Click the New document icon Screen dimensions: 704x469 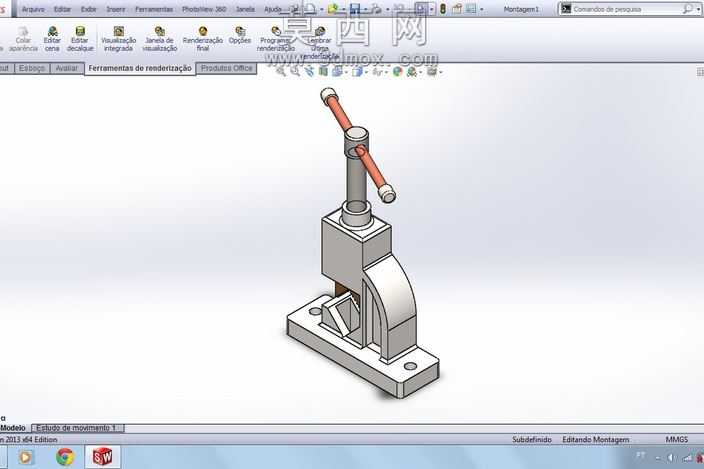point(310,9)
